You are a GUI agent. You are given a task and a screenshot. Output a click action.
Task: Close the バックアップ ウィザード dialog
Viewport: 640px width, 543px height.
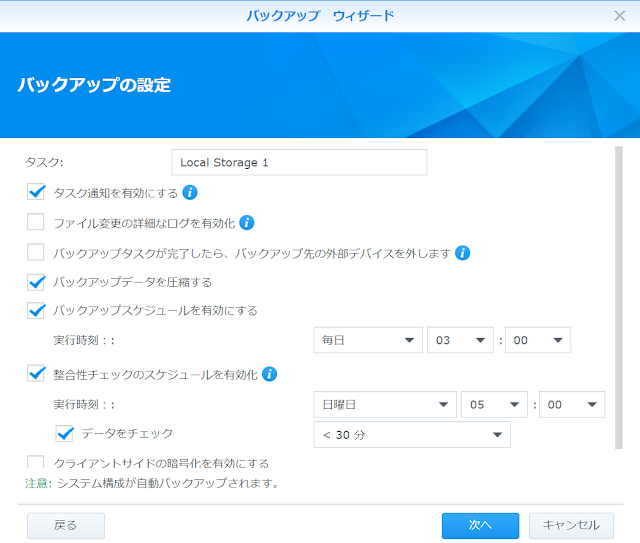[620, 16]
